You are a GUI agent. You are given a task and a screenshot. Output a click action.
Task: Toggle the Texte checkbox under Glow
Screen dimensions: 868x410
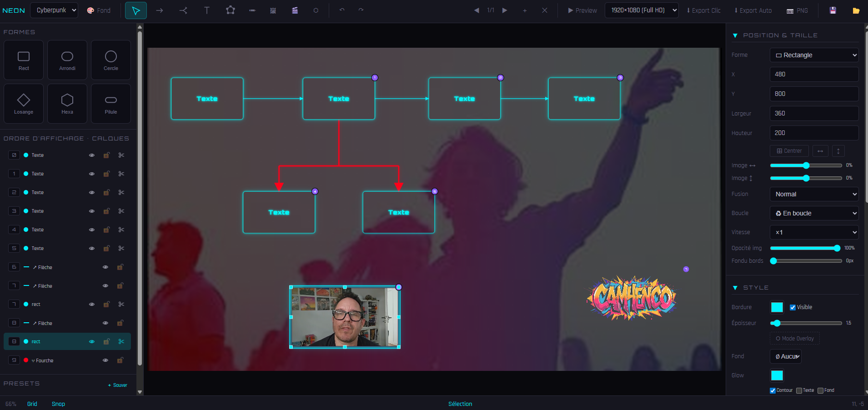coord(800,390)
